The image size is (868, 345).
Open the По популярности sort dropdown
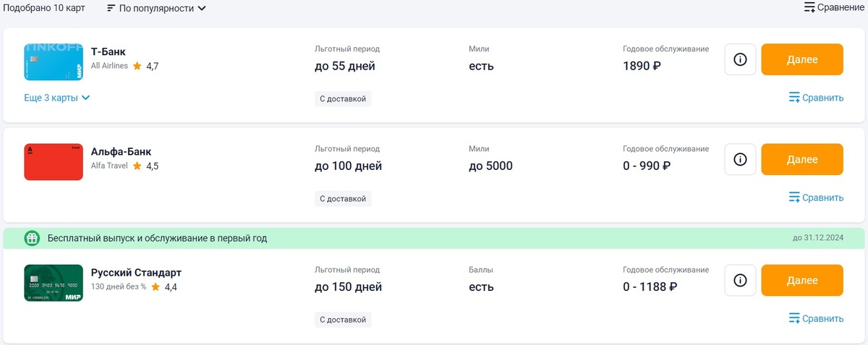click(x=156, y=9)
